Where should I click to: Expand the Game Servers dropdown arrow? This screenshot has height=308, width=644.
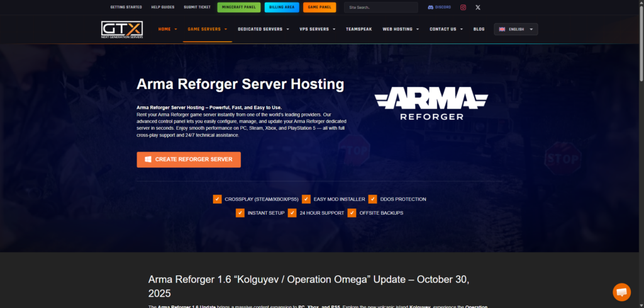click(x=226, y=29)
